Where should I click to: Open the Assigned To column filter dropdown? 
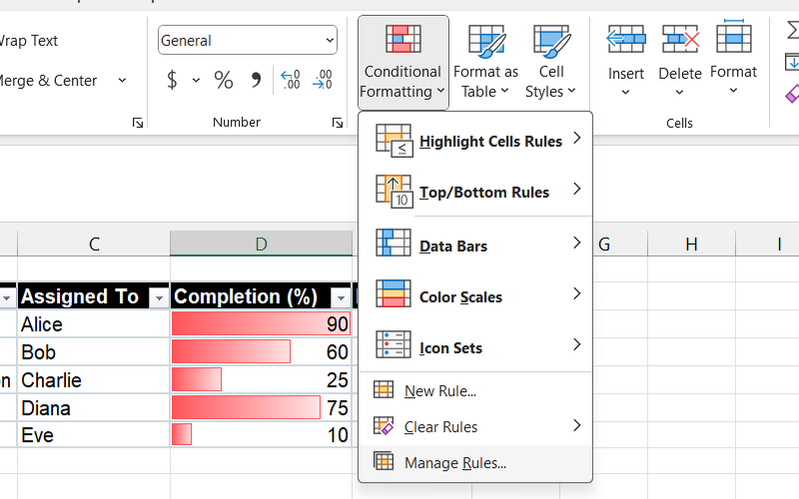[158, 298]
